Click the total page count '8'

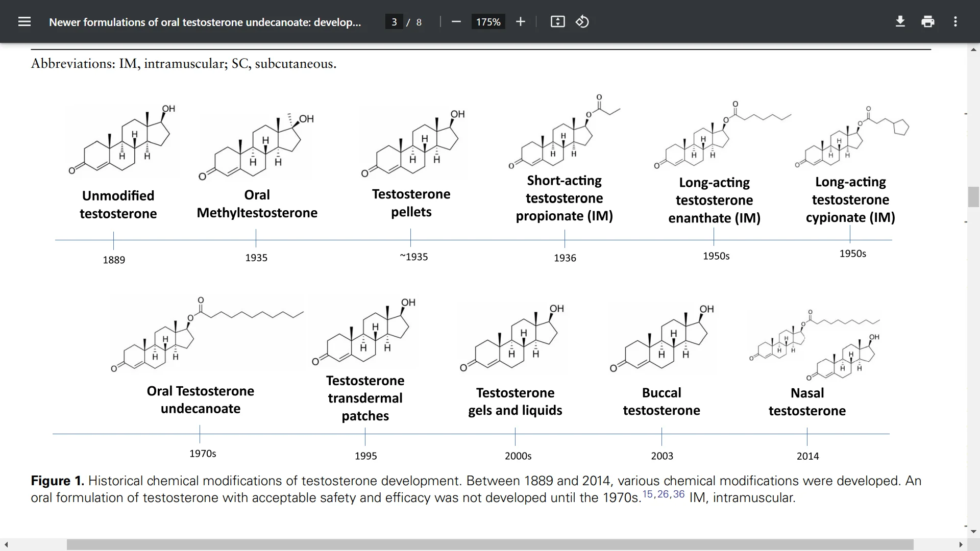419,22
